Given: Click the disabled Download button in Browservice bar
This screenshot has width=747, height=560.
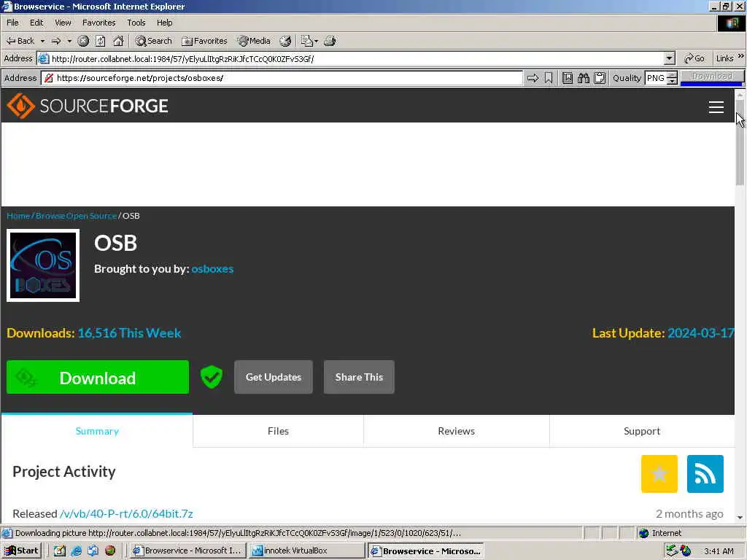Looking at the screenshot, I should pos(712,76).
